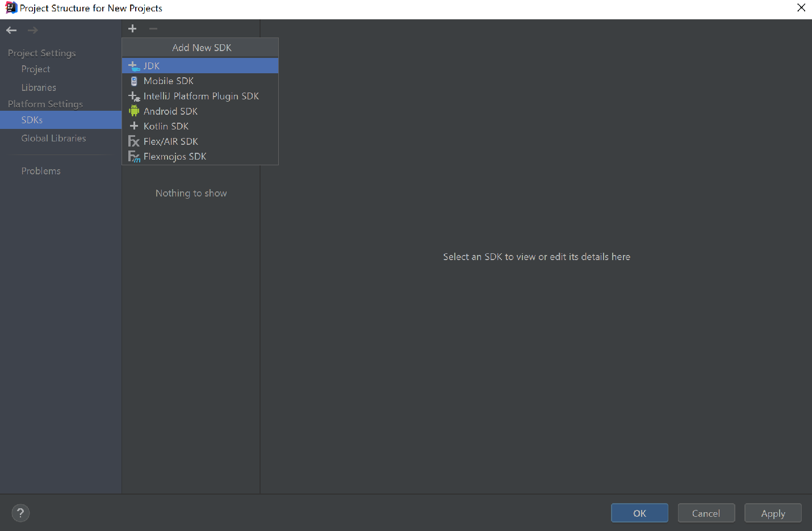The width and height of the screenshot is (812, 531).
Task: Click the Fx icon beside Flex/AIR SDK
Action: click(x=134, y=141)
